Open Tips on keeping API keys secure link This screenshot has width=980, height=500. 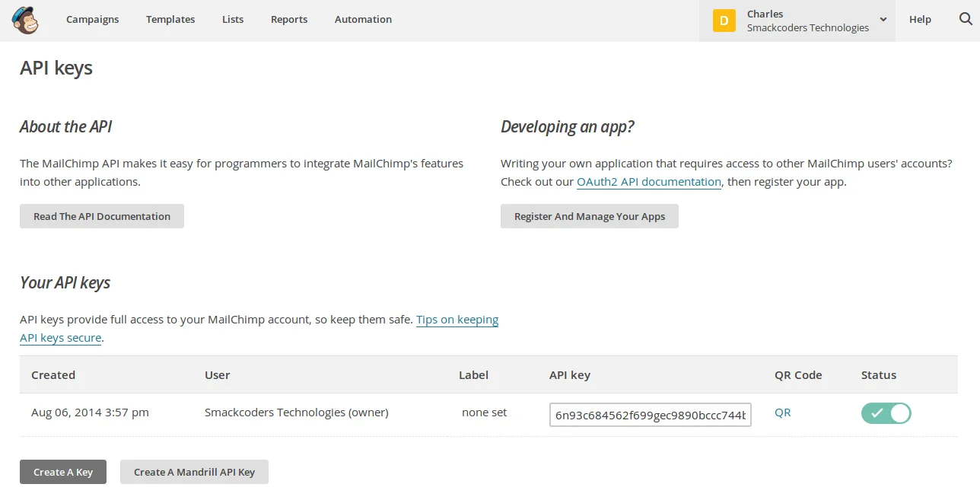tap(457, 320)
